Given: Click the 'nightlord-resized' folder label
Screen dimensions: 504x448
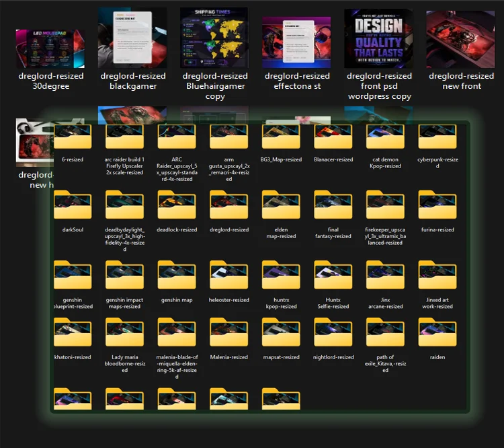Looking at the screenshot, I should (x=333, y=357).
